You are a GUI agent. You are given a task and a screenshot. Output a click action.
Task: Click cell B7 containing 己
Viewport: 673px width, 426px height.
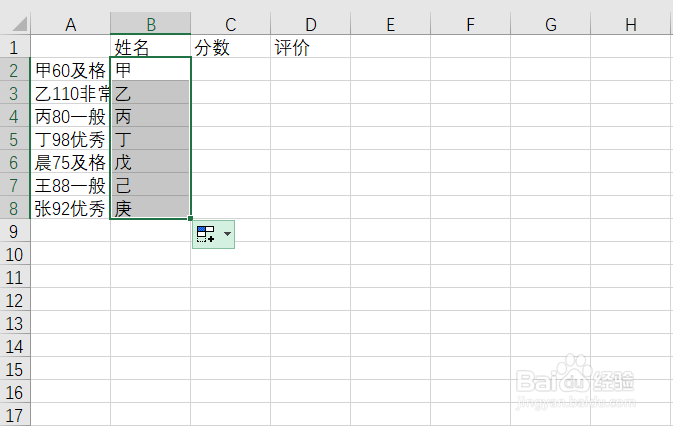click(x=151, y=185)
